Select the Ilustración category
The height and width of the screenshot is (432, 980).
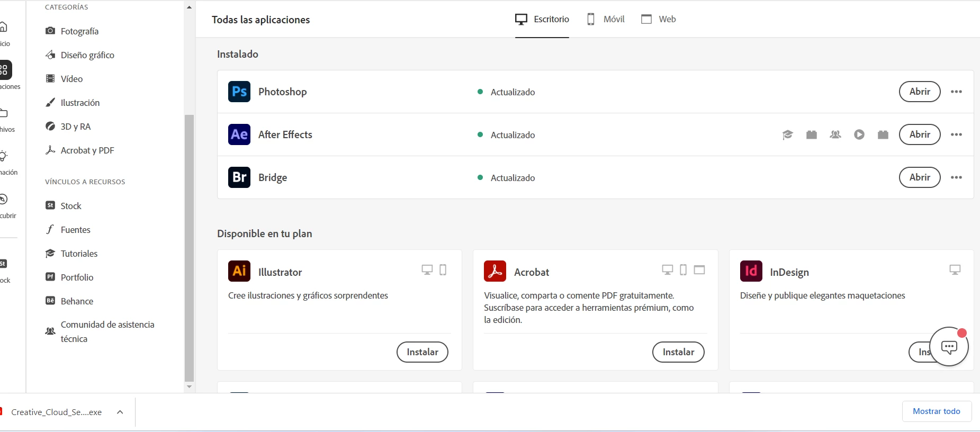(x=73, y=103)
